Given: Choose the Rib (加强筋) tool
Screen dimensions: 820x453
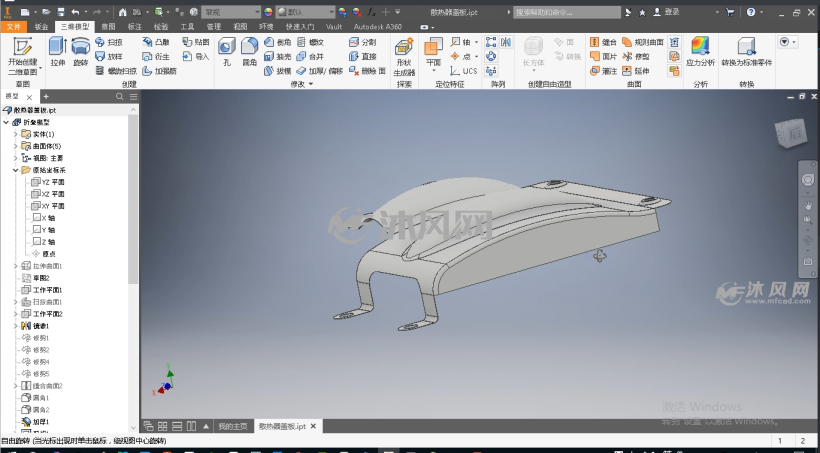Looking at the screenshot, I should 159,71.
